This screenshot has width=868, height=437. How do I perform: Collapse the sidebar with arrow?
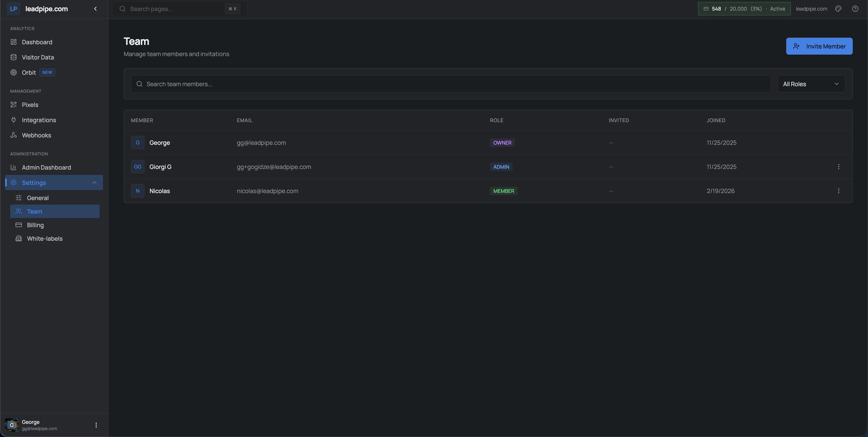click(x=95, y=9)
